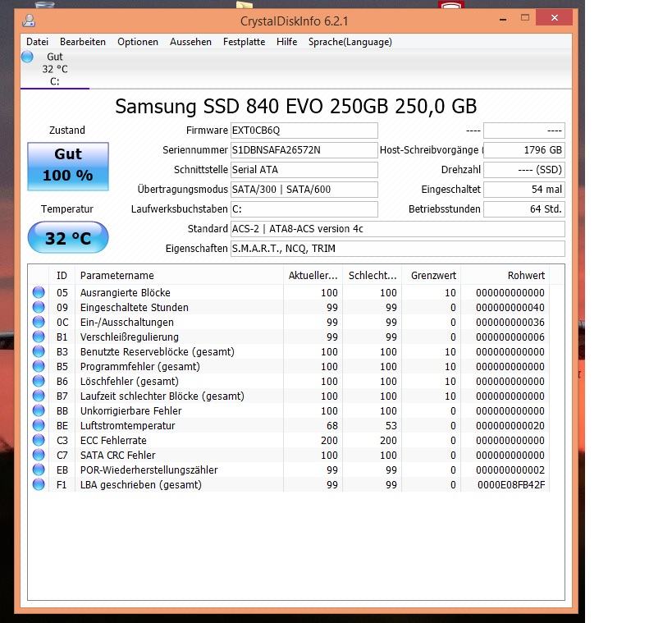
Task: Open the Bearbeiten menu
Action: pos(83,42)
